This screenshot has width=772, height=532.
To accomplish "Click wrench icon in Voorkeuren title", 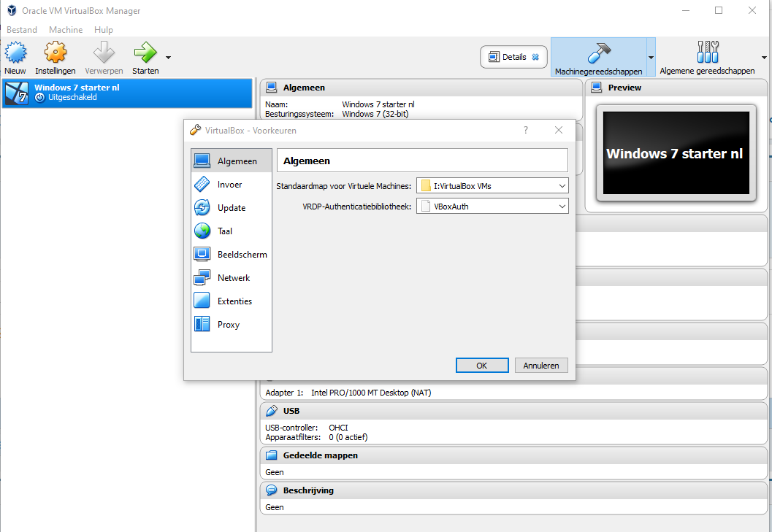I will [x=196, y=130].
